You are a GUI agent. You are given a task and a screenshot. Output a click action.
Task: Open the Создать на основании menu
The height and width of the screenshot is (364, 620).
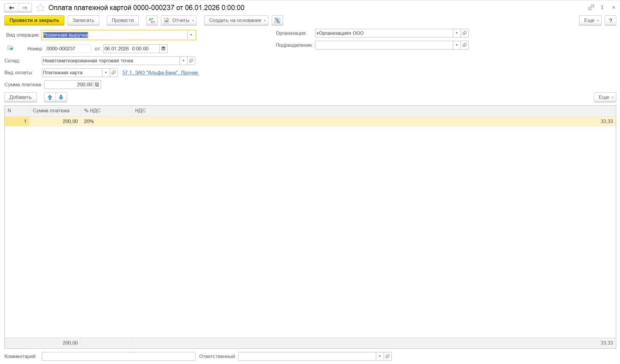(236, 20)
